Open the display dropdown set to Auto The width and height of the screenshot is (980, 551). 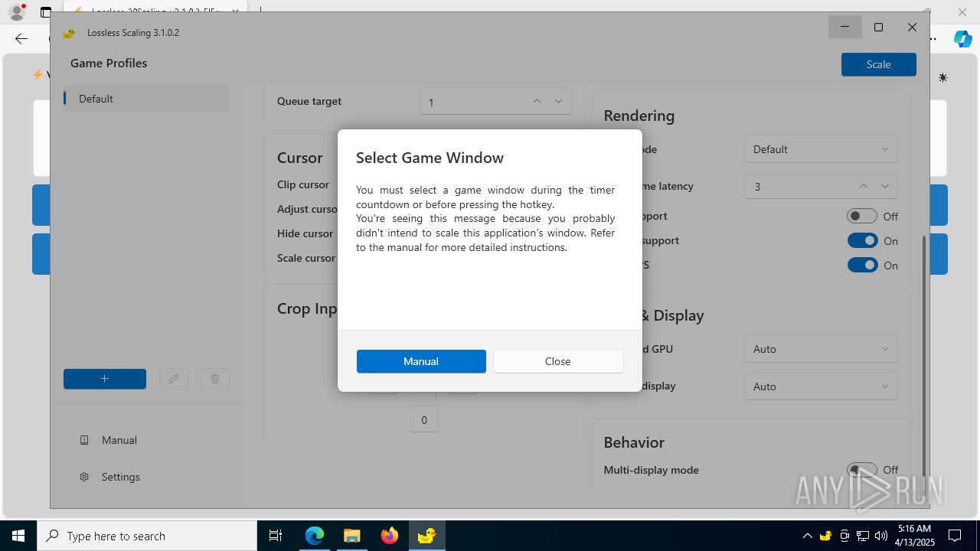[x=822, y=386]
